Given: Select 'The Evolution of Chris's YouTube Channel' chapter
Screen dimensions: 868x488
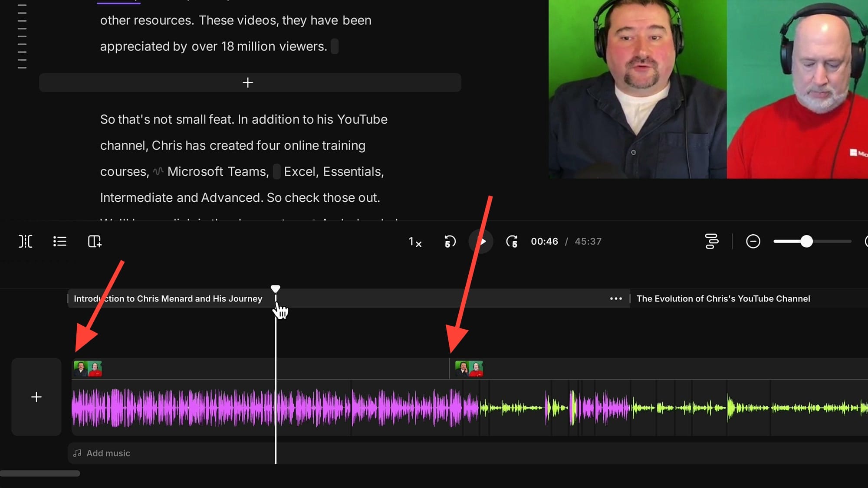Looking at the screenshot, I should 723,298.
